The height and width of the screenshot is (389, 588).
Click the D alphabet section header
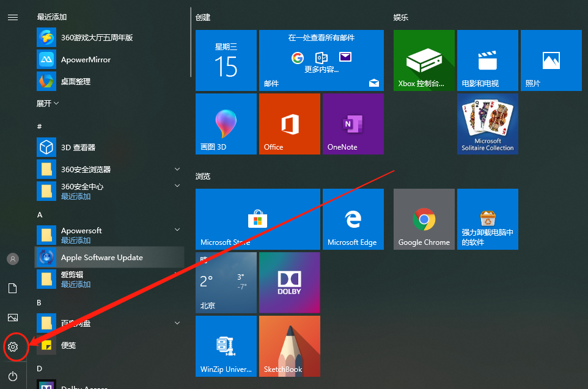tap(39, 369)
